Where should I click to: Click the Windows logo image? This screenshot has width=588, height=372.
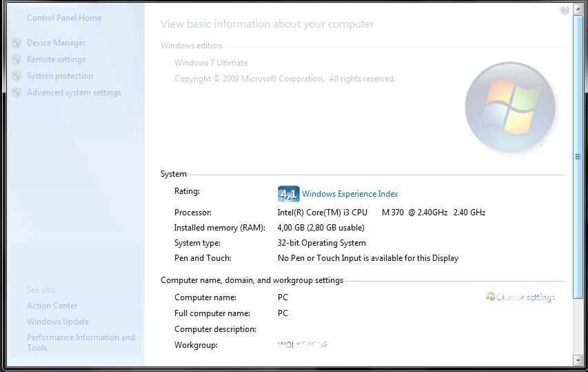[510, 107]
